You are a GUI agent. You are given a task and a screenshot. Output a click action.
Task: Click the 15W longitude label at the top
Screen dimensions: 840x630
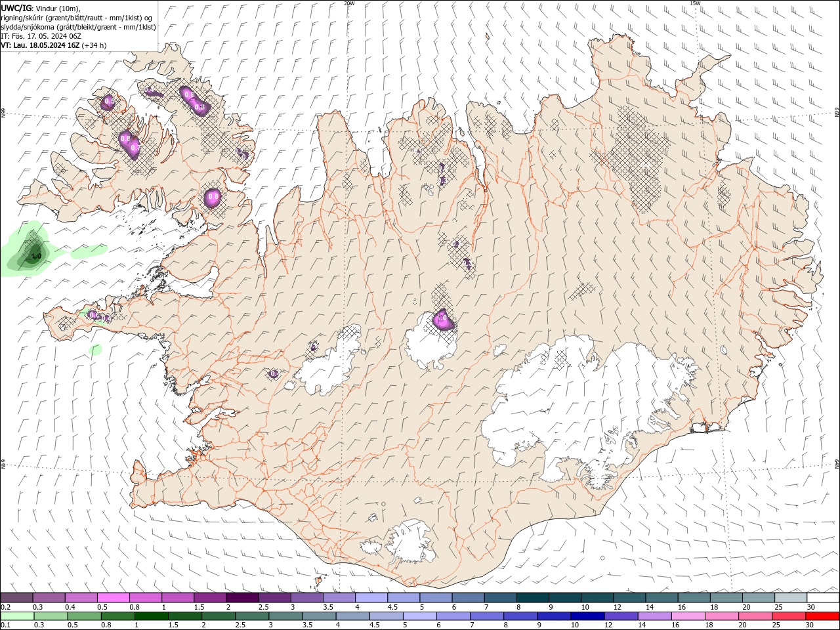pyautogui.click(x=695, y=3)
